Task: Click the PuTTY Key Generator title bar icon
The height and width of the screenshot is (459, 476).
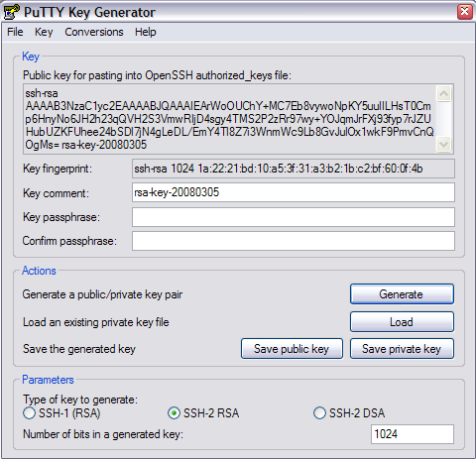Action: (11, 12)
